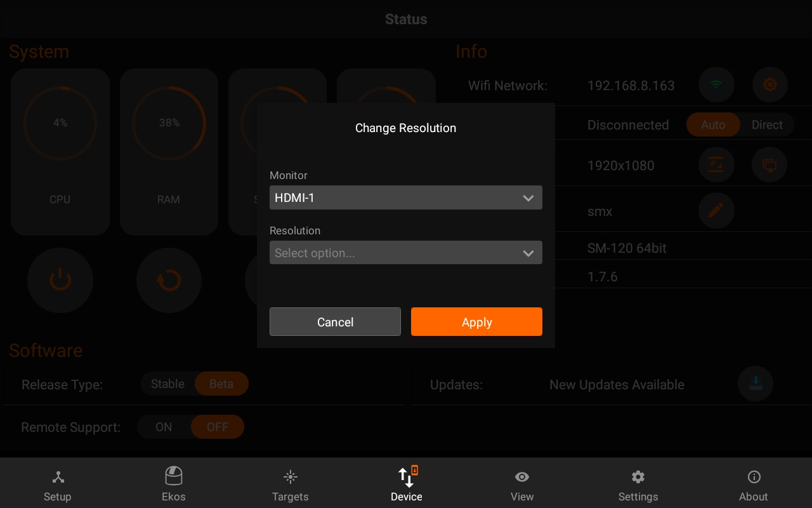Click the version number 1.7.6
The height and width of the screenshot is (508, 812).
click(603, 277)
